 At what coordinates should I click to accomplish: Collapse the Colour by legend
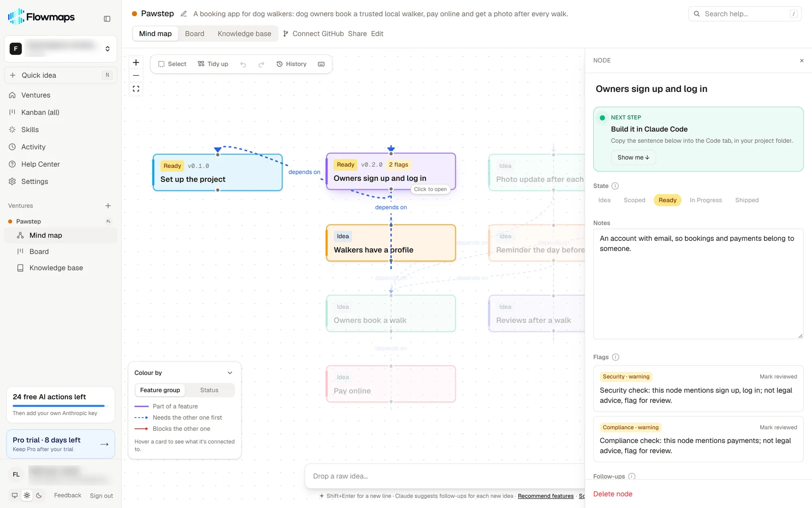(x=230, y=373)
